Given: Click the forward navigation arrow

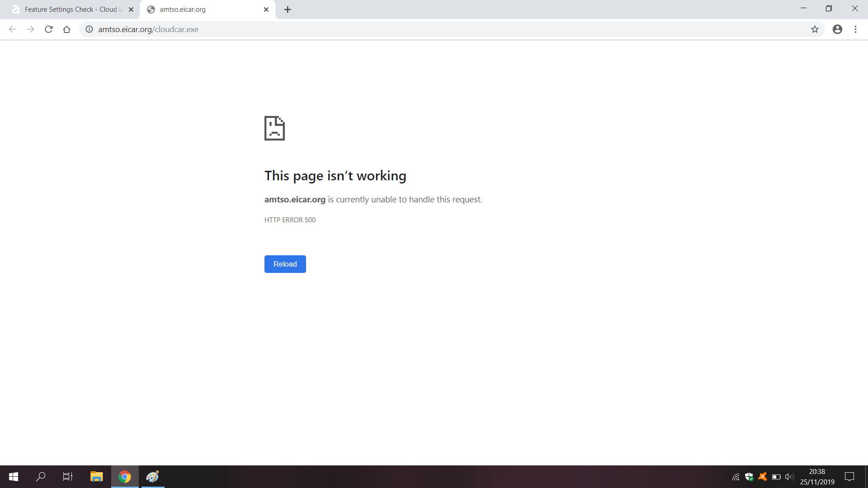Looking at the screenshot, I should point(30,29).
